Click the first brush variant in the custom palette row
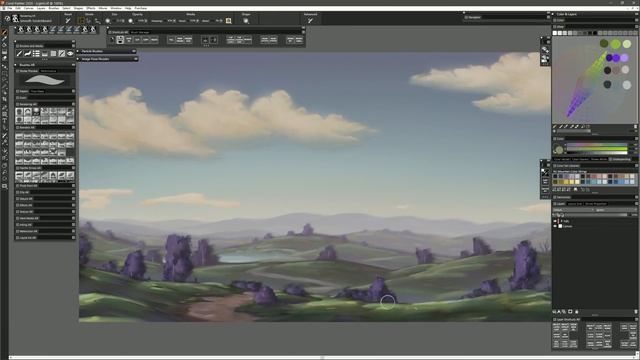The height and width of the screenshot is (360, 640). tap(21, 29)
